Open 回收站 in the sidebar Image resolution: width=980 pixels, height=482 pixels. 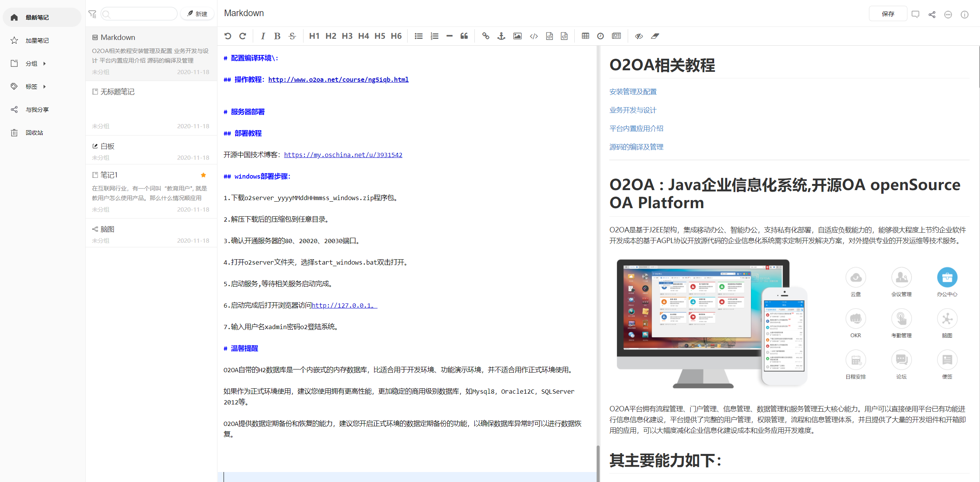click(34, 133)
